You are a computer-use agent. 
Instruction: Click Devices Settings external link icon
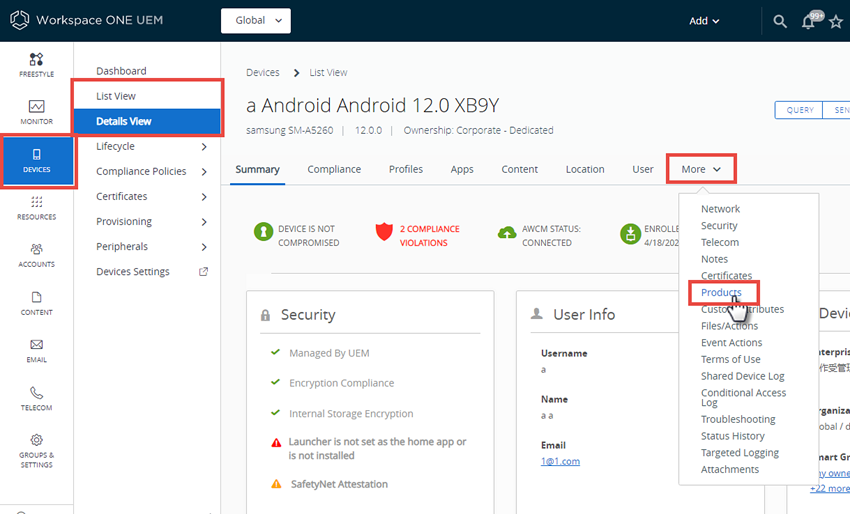click(203, 272)
